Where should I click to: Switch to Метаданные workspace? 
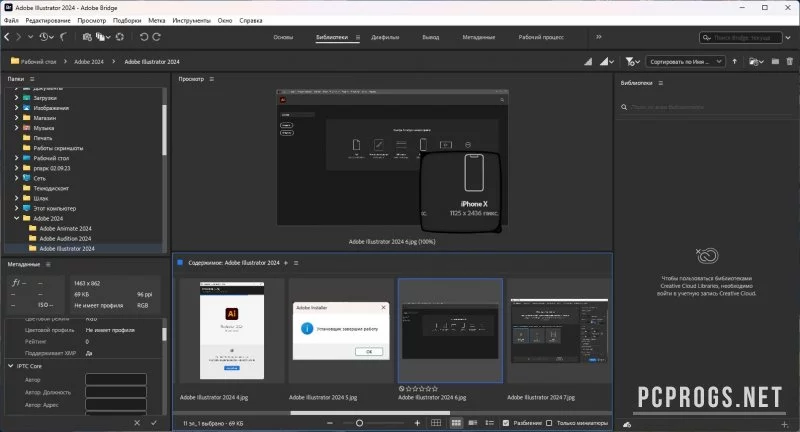(479, 37)
